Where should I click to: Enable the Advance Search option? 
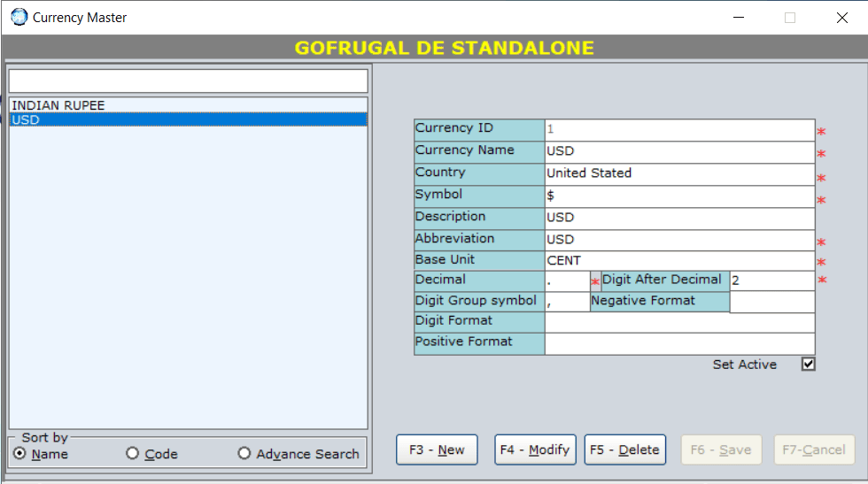[x=244, y=454]
